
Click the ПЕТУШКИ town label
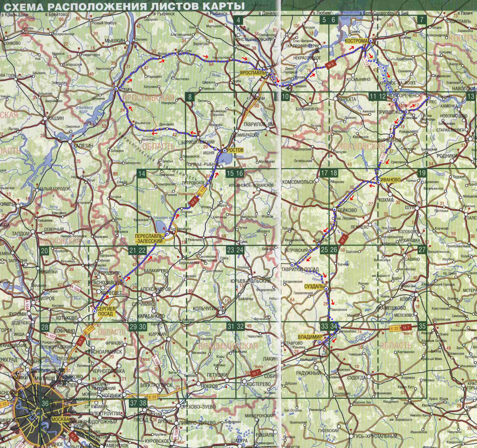click(x=217, y=374)
